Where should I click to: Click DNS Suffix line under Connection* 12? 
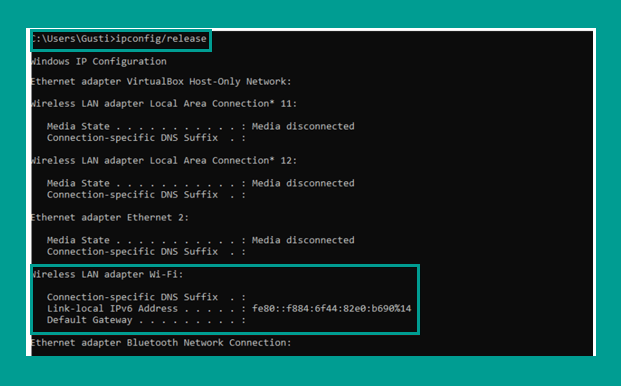tap(146, 195)
